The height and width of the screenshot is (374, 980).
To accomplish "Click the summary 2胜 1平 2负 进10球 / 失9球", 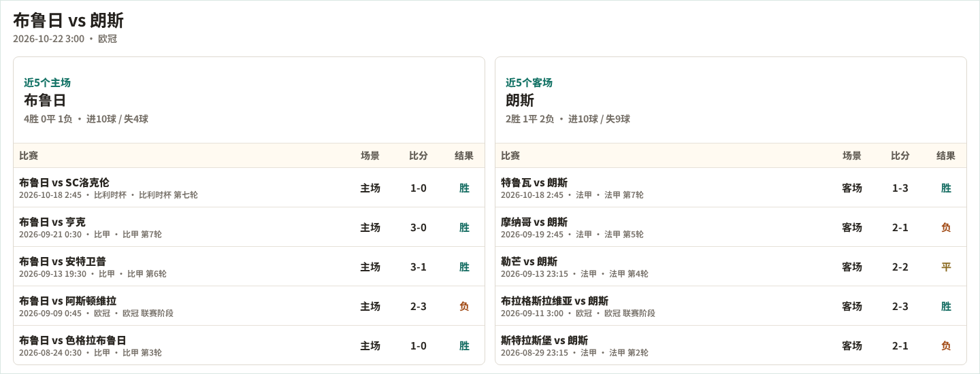I will (568, 119).
